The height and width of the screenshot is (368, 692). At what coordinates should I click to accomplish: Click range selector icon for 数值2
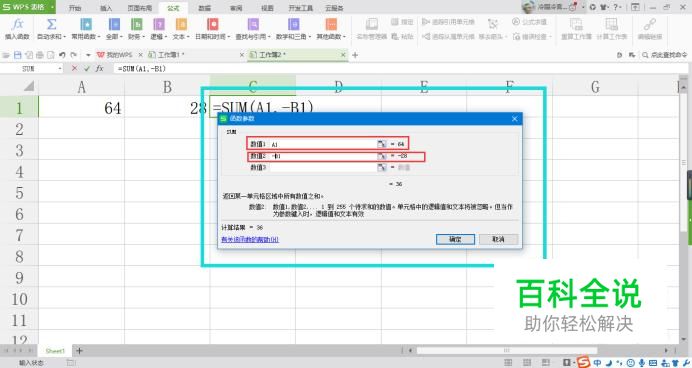click(x=382, y=156)
